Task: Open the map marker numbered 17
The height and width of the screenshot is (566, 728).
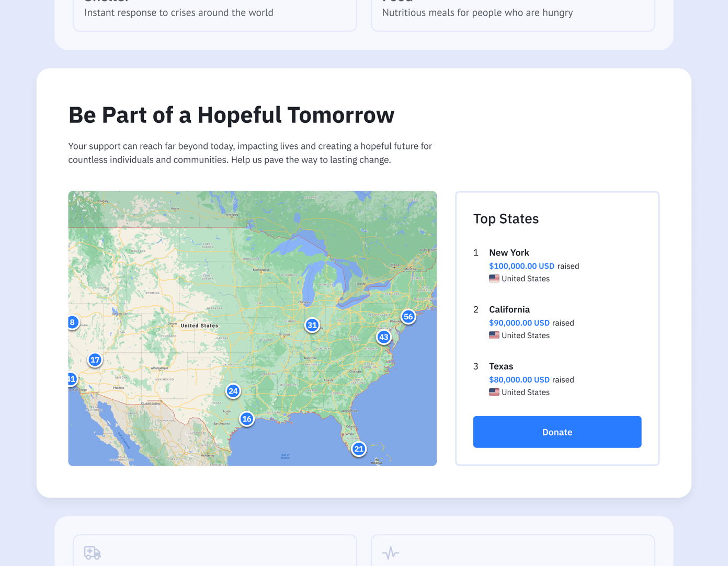Action: [95, 360]
